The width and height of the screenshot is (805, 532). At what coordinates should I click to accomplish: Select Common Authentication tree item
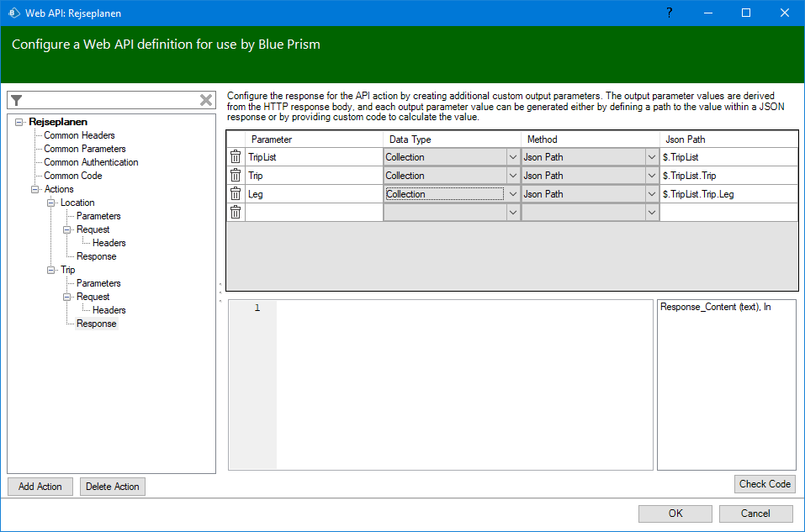point(91,162)
